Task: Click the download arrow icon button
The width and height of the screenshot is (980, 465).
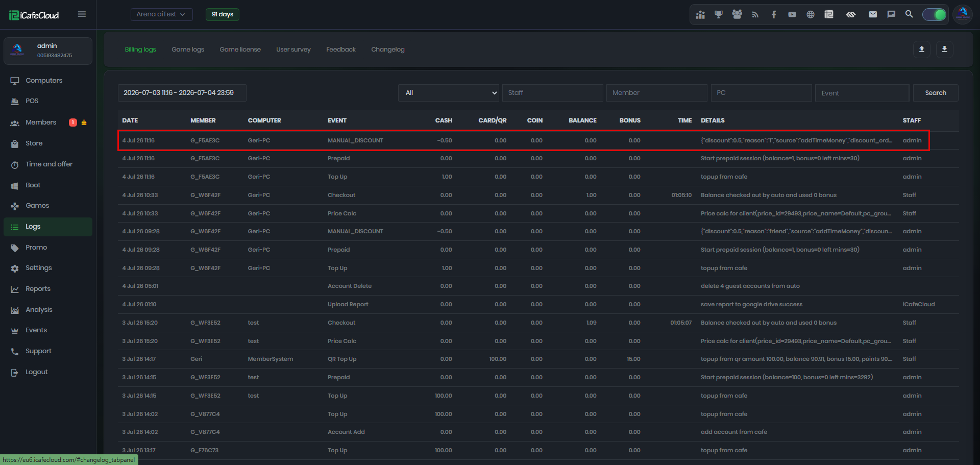Action: coord(944,49)
